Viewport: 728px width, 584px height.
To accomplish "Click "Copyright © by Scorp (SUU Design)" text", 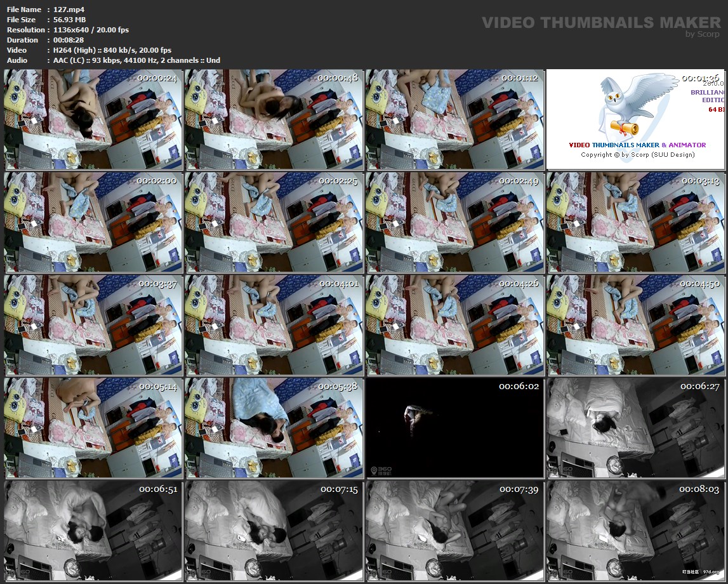I will tap(638, 155).
